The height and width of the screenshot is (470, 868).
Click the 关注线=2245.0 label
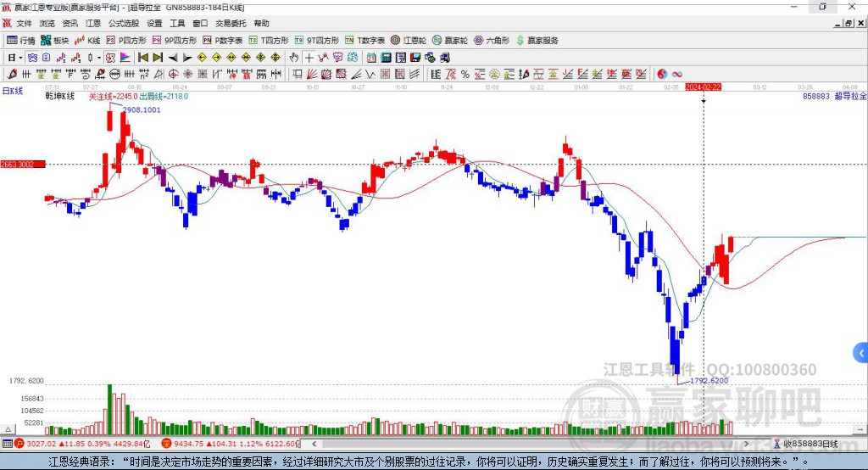[x=113, y=97]
